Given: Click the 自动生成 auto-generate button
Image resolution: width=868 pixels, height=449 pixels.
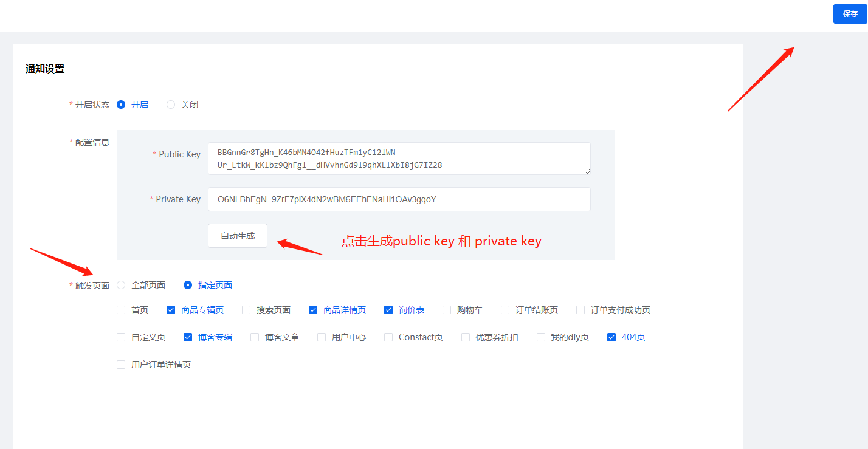Looking at the screenshot, I should pyautogui.click(x=238, y=236).
